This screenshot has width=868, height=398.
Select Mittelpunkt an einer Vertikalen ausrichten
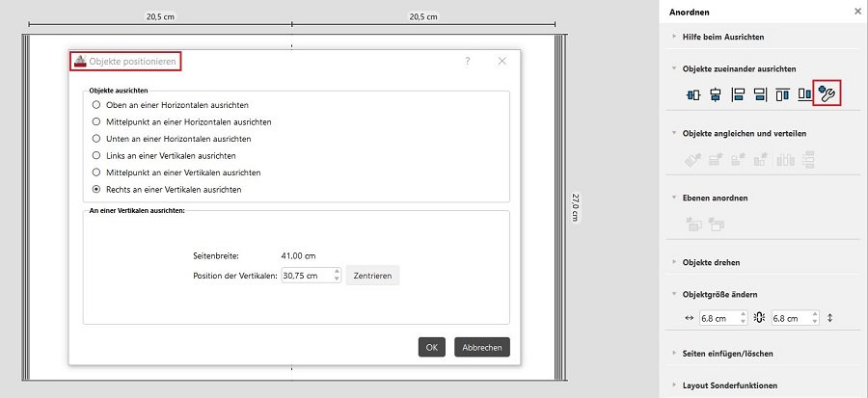(96, 172)
